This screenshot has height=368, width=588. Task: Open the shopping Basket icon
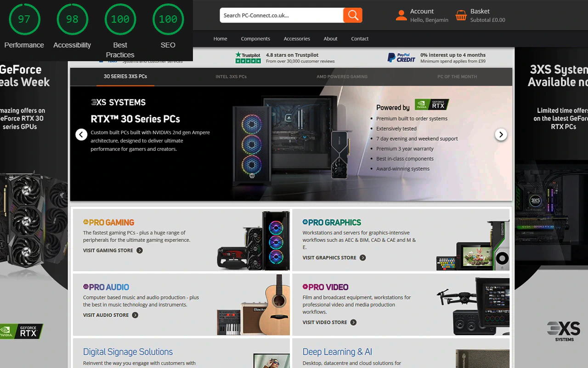(461, 16)
